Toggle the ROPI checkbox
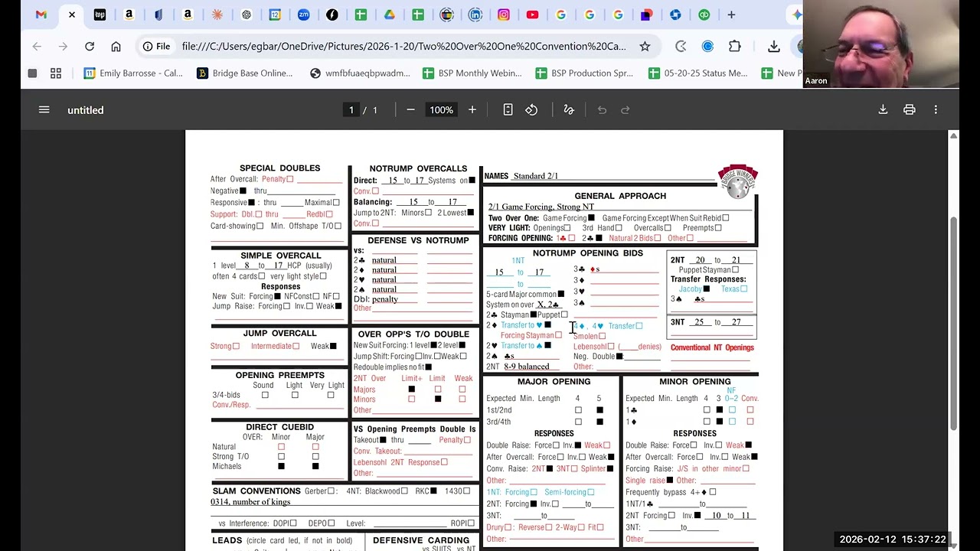 (471, 523)
